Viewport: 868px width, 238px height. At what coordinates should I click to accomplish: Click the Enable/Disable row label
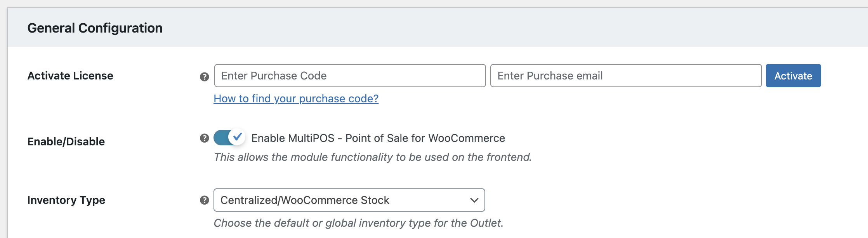[x=66, y=141]
